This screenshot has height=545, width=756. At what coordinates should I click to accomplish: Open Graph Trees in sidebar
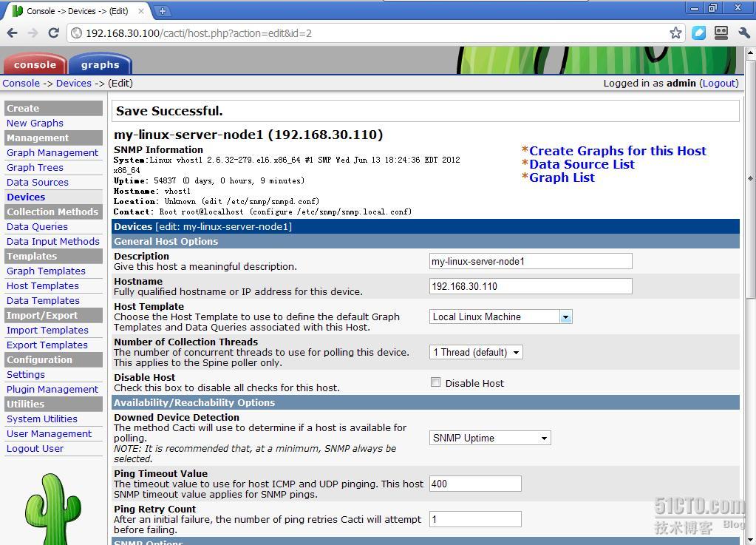pos(35,167)
